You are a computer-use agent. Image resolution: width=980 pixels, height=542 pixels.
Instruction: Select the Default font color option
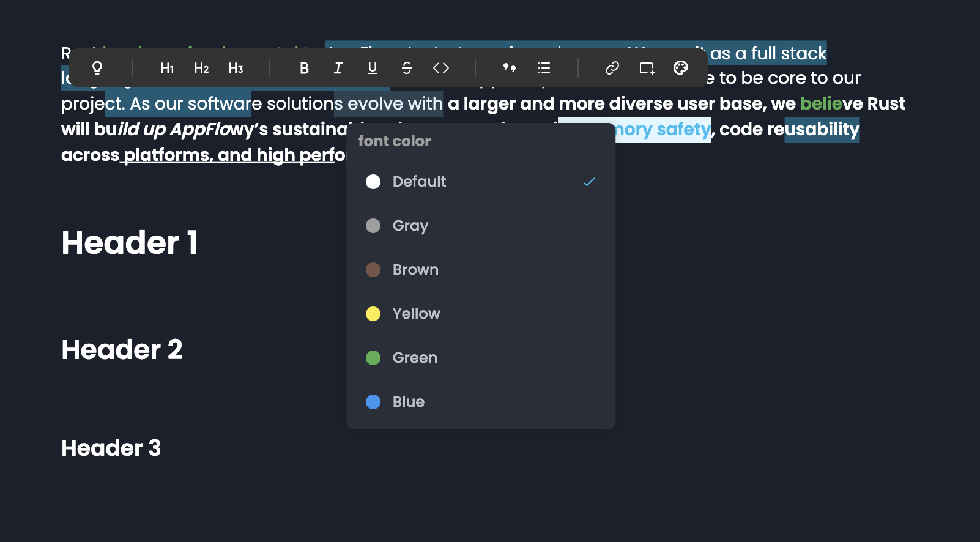pos(481,182)
